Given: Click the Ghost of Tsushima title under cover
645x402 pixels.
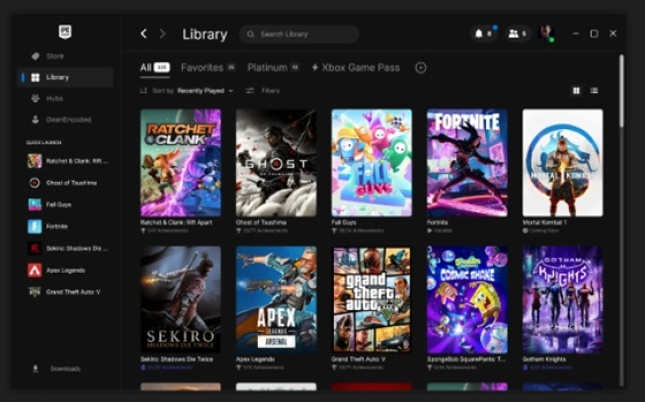Looking at the screenshot, I should [261, 222].
